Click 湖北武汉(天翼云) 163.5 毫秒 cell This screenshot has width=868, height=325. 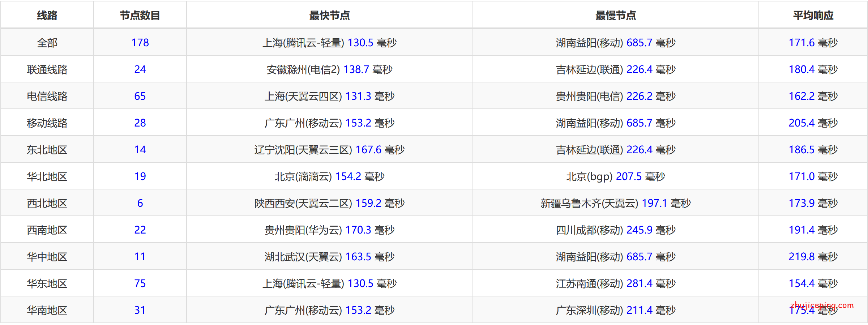click(329, 257)
